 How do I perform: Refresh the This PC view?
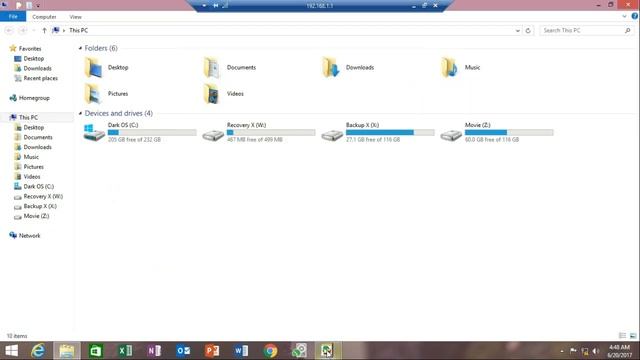click(528, 31)
